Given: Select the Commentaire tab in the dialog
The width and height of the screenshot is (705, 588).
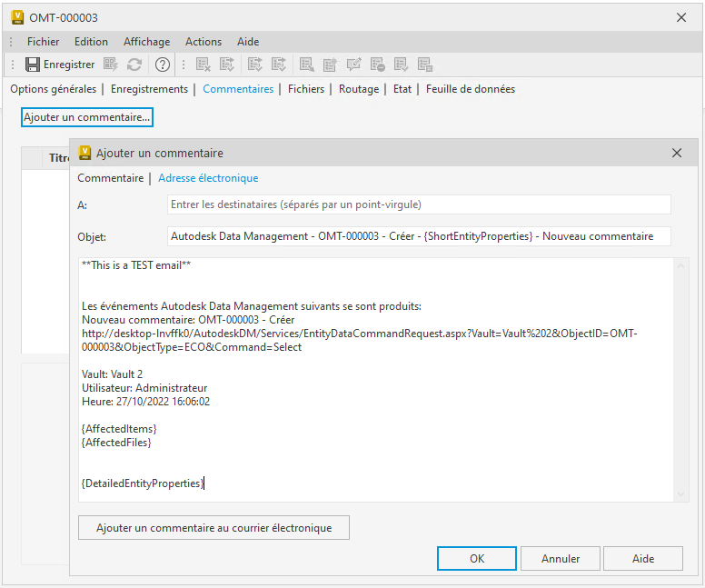Looking at the screenshot, I should click(x=111, y=178).
